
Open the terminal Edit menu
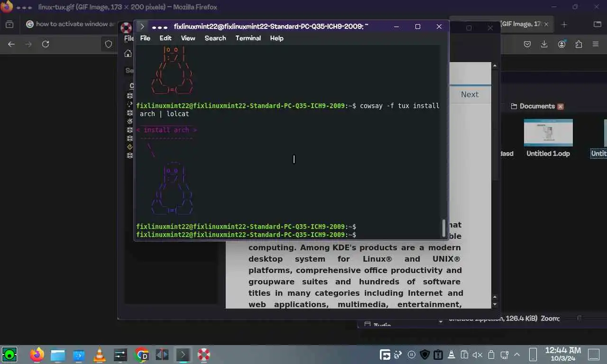point(166,38)
